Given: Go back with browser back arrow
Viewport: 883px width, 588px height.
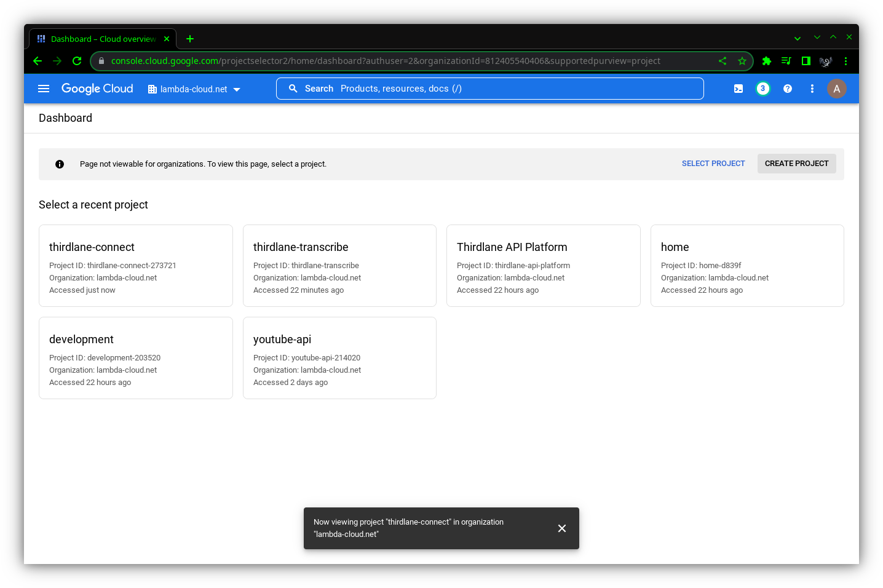Looking at the screenshot, I should coord(38,61).
